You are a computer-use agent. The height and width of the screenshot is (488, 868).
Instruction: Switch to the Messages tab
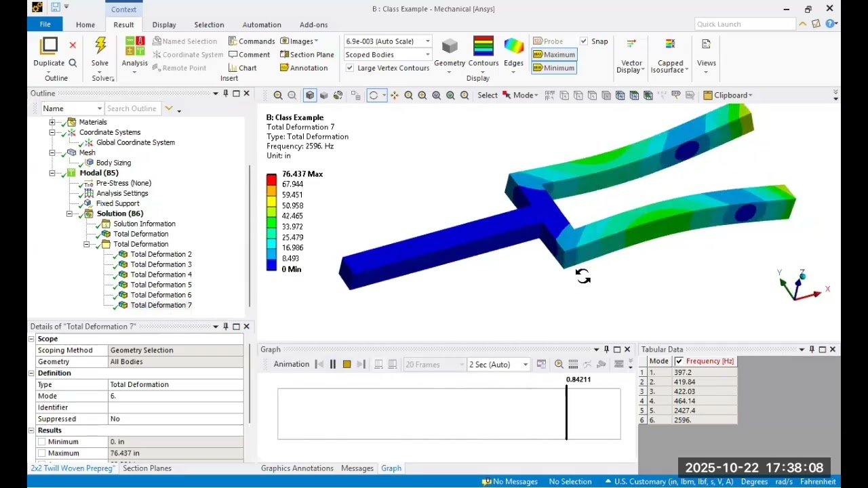(x=357, y=468)
